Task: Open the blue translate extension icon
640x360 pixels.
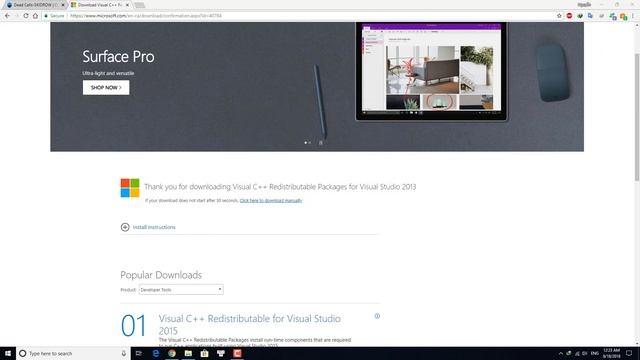Action: pos(591,16)
